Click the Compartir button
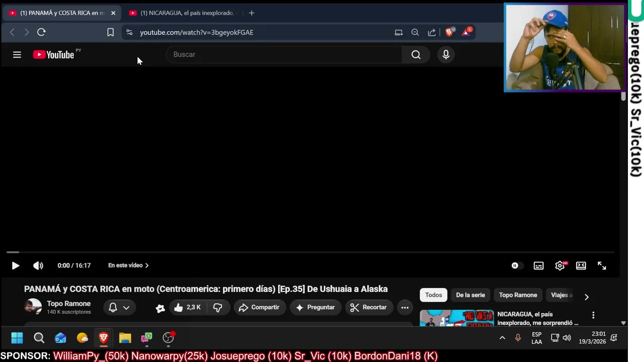The image size is (644, 362). pyautogui.click(x=260, y=307)
